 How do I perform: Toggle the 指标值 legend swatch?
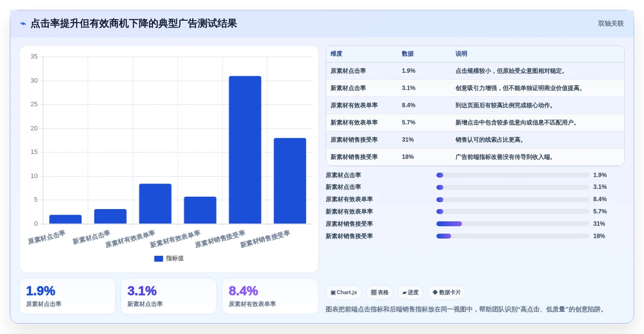pyautogui.click(x=158, y=259)
